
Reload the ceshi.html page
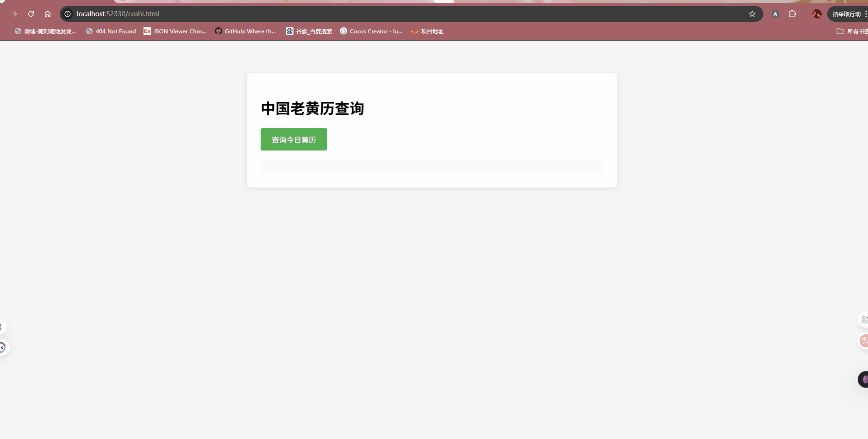click(31, 14)
